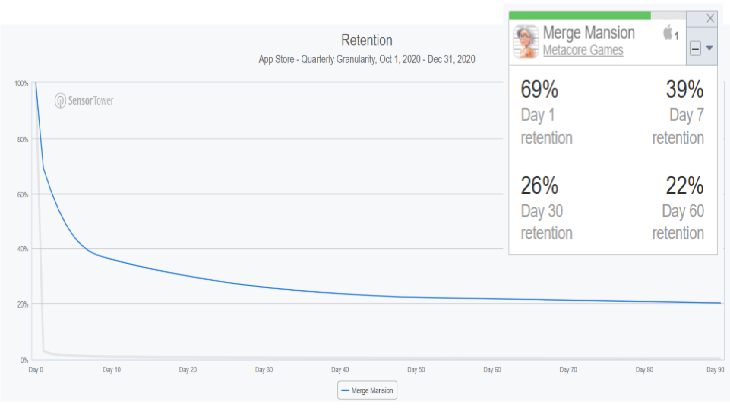The height and width of the screenshot is (408, 730).
Task: Click the Day 90 x-axis label
Action: pos(714,369)
